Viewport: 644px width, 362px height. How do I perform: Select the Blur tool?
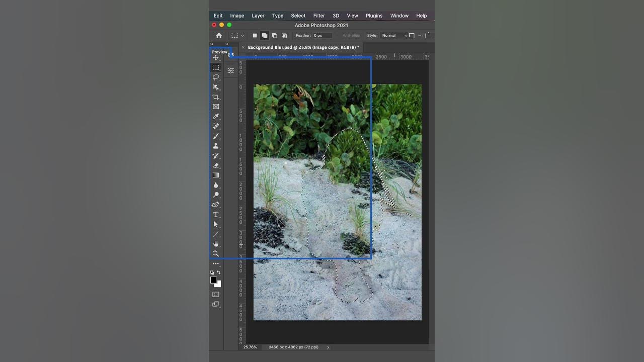[x=216, y=185]
